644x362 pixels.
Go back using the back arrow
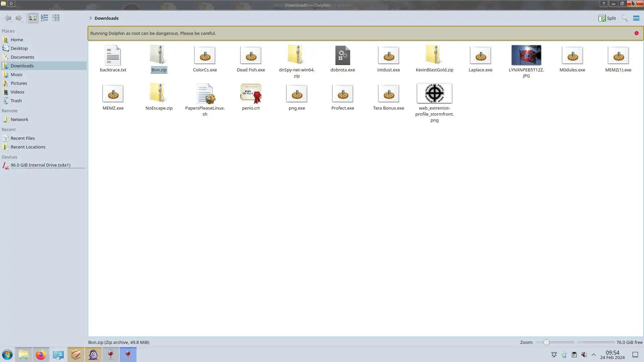8,18
